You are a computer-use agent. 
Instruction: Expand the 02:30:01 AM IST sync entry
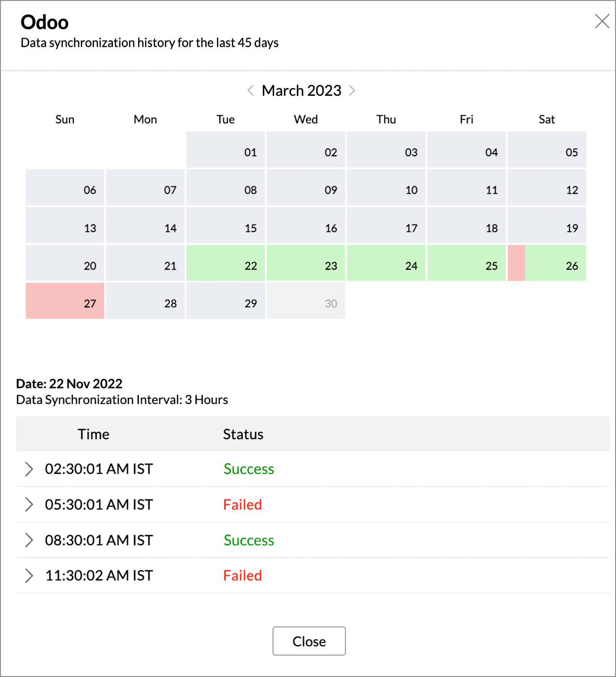tap(29, 469)
